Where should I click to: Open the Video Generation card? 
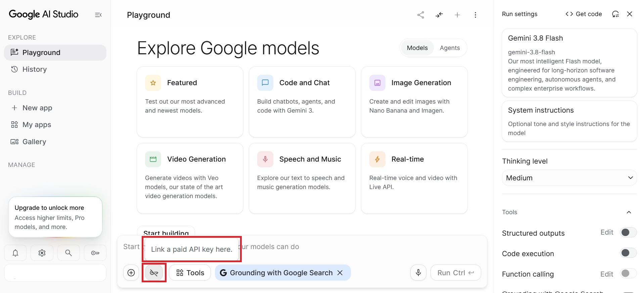click(x=190, y=178)
